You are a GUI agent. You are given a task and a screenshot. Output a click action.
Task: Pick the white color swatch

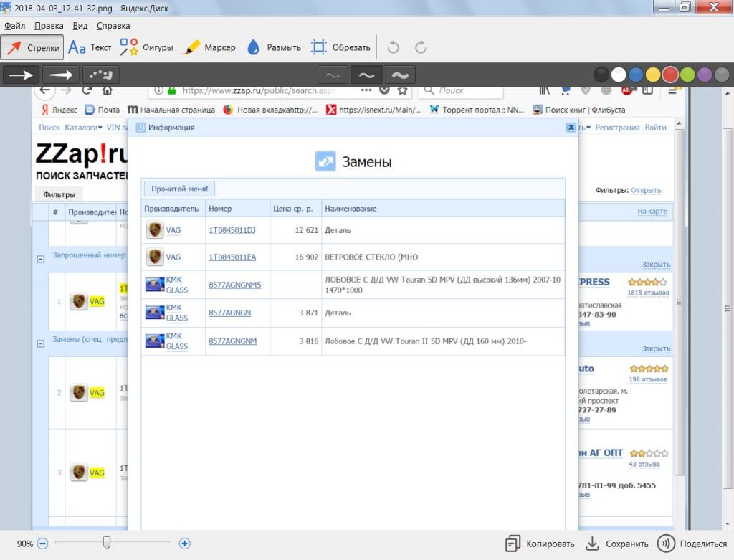pos(619,75)
